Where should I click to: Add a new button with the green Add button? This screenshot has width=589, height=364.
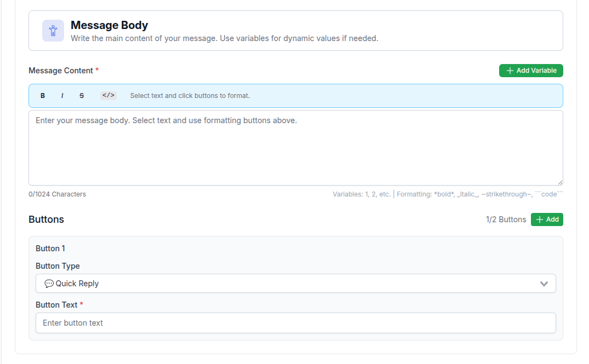pyautogui.click(x=547, y=219)
